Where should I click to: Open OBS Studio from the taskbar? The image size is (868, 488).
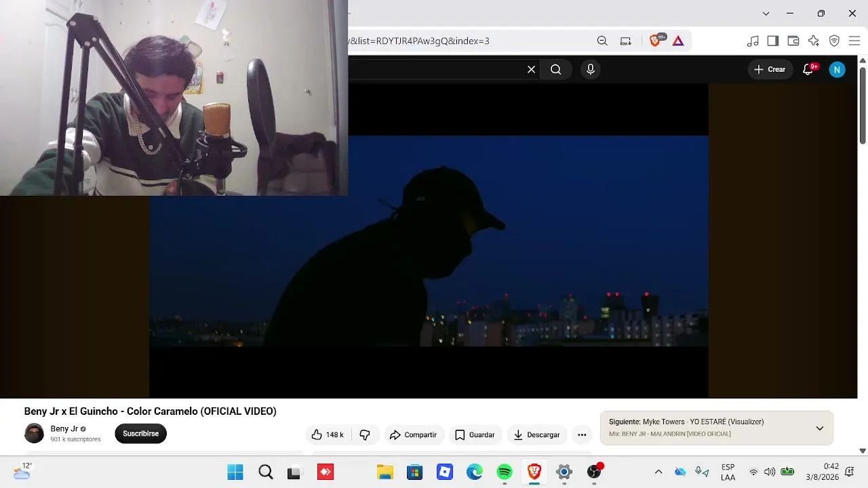pos(594,472)
